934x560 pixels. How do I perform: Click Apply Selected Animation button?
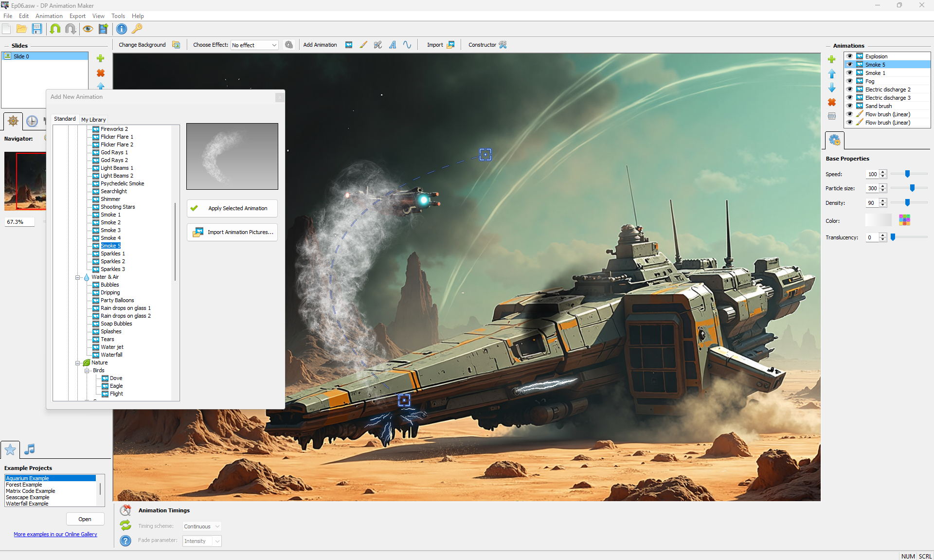[x=232, y=208]
